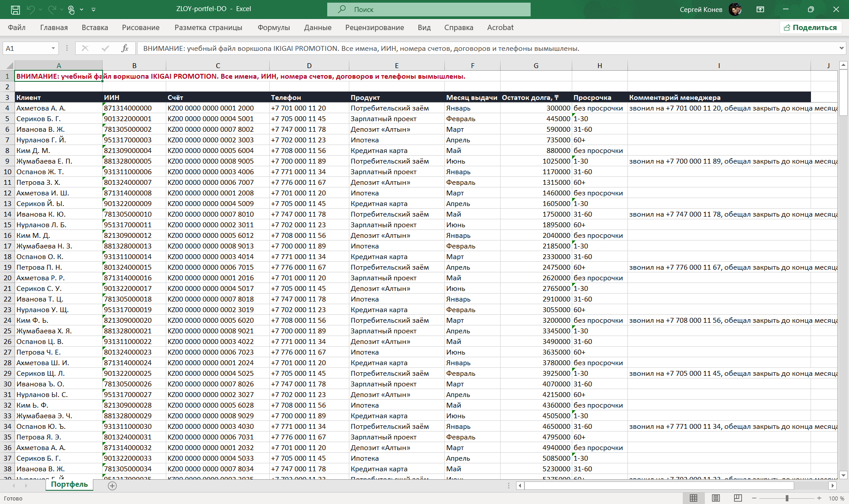Expand the Name Box dropdown arrow
This screenshot has height=504, width=849.
pyautogui.click(x=53, y=48)
